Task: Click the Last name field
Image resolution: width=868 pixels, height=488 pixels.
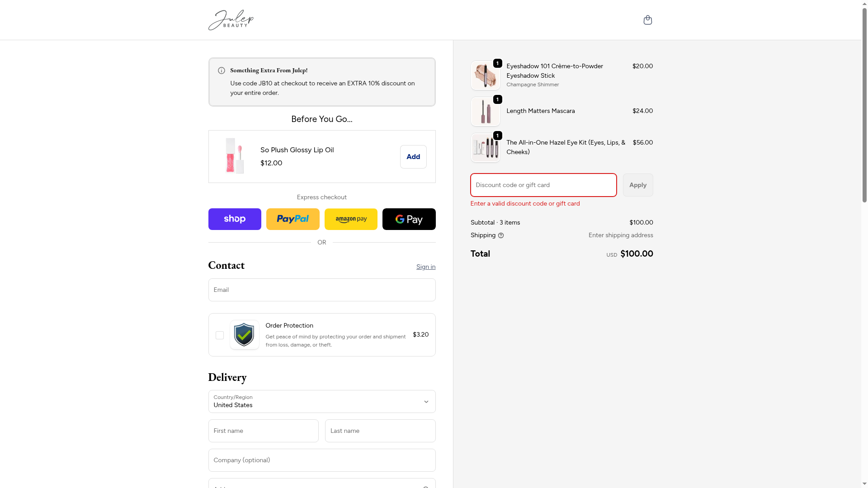Action: (380, 431)
